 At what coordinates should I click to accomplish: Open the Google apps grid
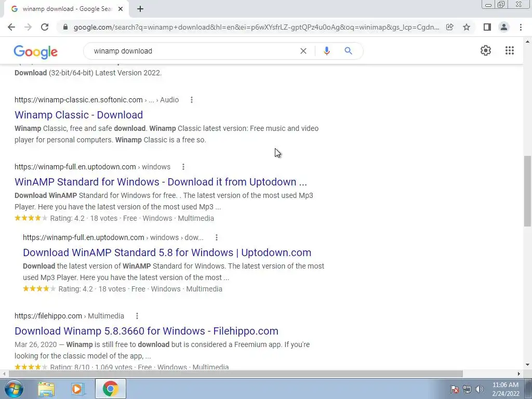pyautogui.click(x=510, y=50)
